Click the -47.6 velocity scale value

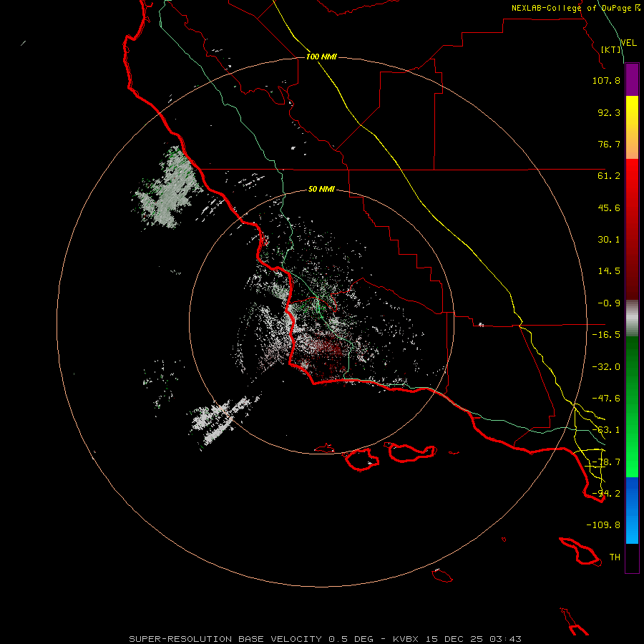(x=606, y=399)
